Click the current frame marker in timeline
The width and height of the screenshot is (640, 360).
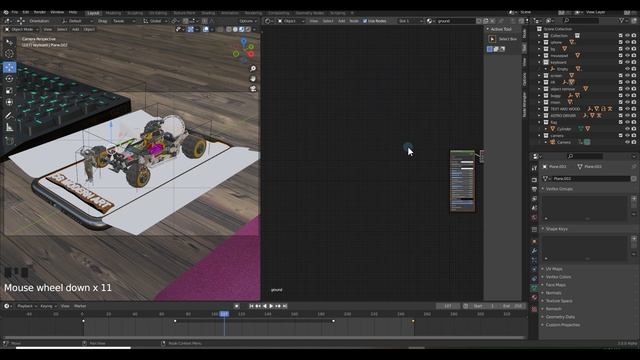pos(224,314)
